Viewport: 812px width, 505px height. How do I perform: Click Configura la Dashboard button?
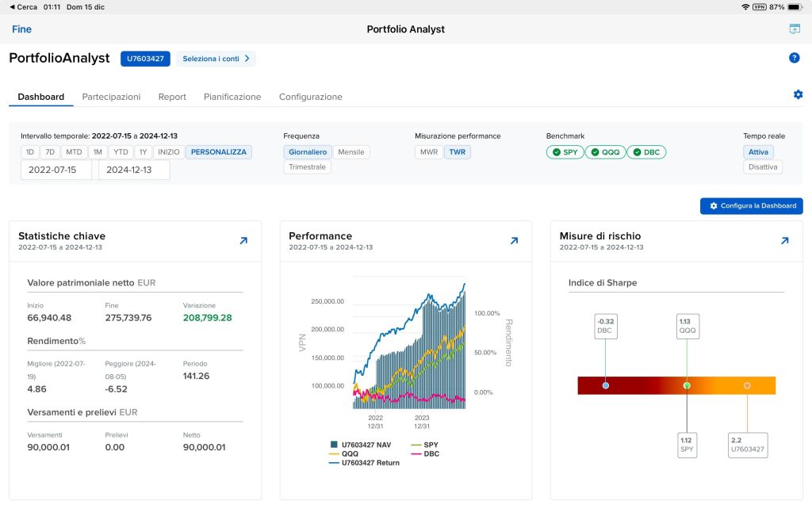coord(751,206)
